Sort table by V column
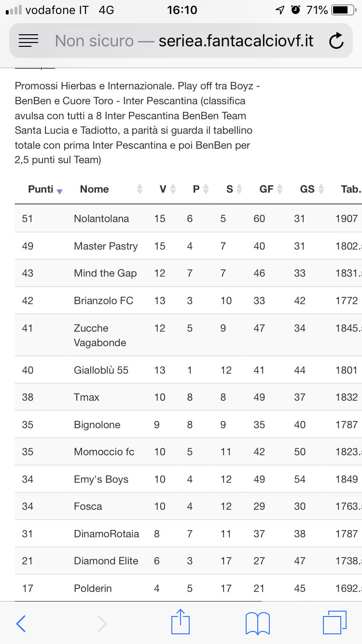 click(x=167, y=189)
